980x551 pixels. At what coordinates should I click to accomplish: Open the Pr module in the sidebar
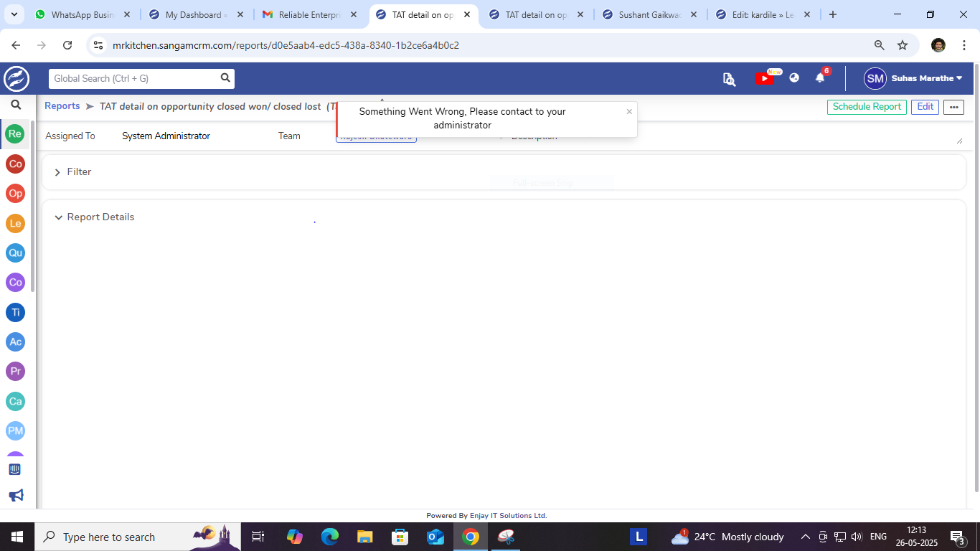coord(15,372)
